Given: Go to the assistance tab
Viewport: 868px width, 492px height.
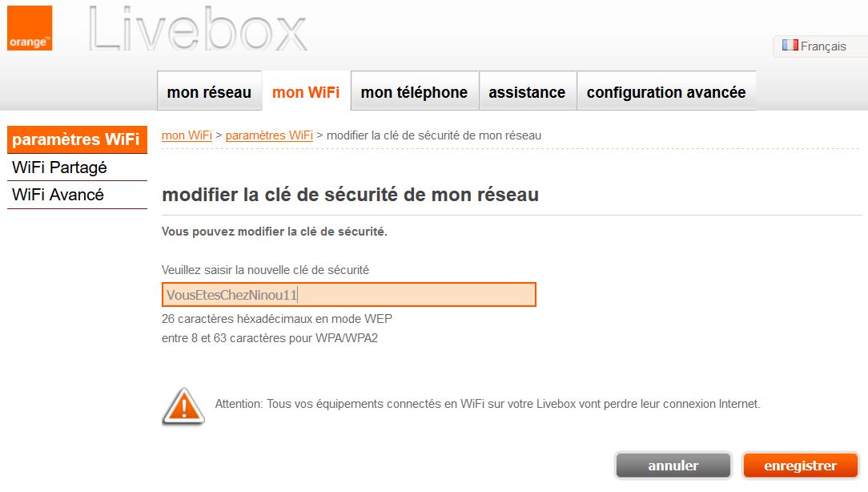Looking at the screenshot, I should [527, 93].
